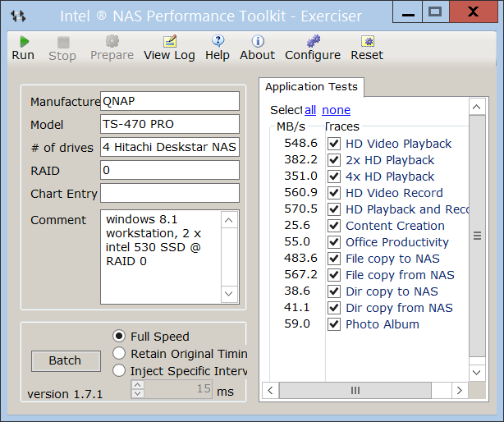Click the Prepare gear icon

pyautogui.click(x=112, y=41)
